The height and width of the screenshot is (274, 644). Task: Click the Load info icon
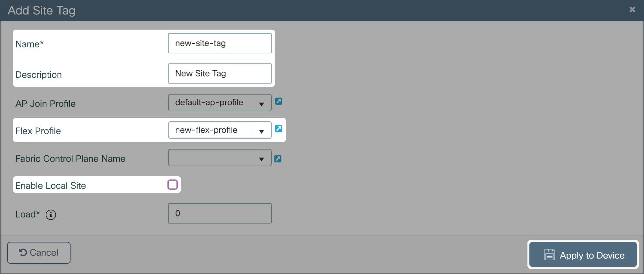(x=51, y=215)
